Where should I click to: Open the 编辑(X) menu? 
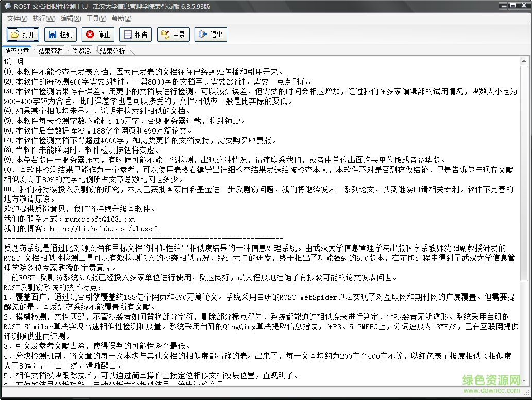coord(70,18)
